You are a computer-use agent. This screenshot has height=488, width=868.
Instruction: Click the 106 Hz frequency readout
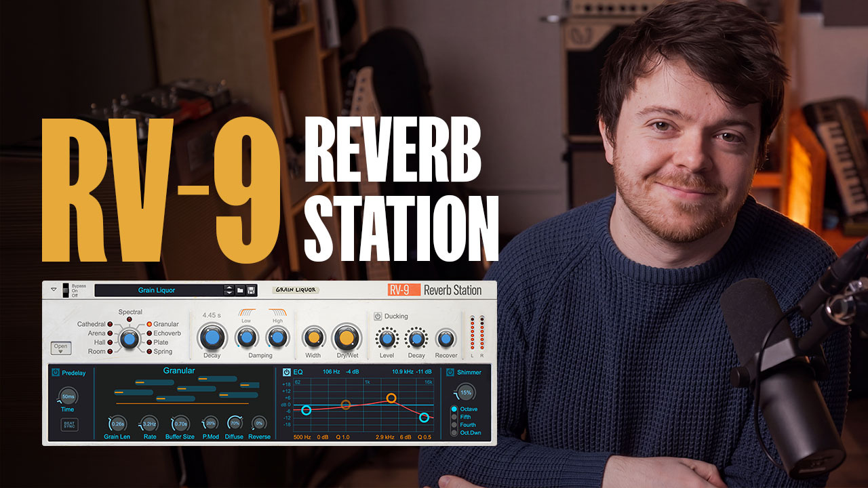(331, 372)
